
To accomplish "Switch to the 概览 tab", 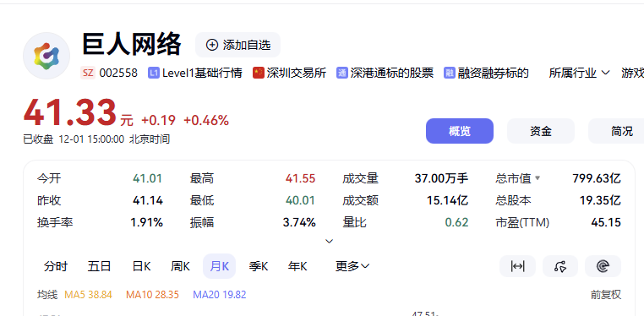I will pyautogui.click(x=460, y=131).
